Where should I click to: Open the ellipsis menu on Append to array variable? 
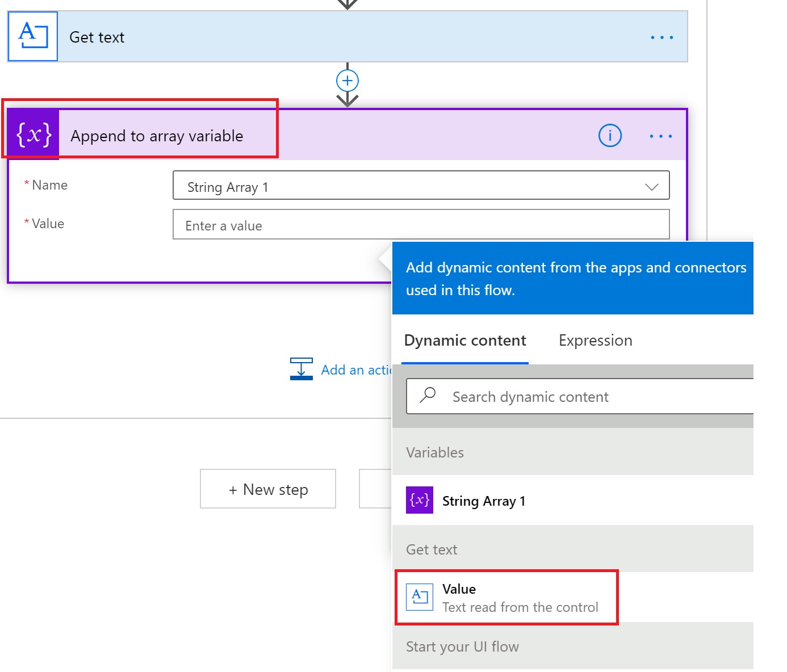[661, 136]
